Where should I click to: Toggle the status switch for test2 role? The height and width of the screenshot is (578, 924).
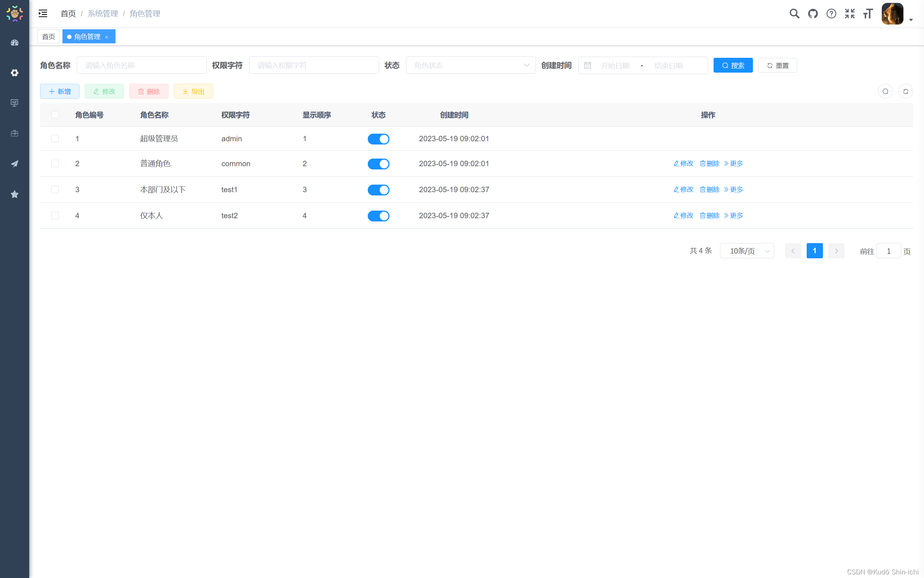click(378, 216)
